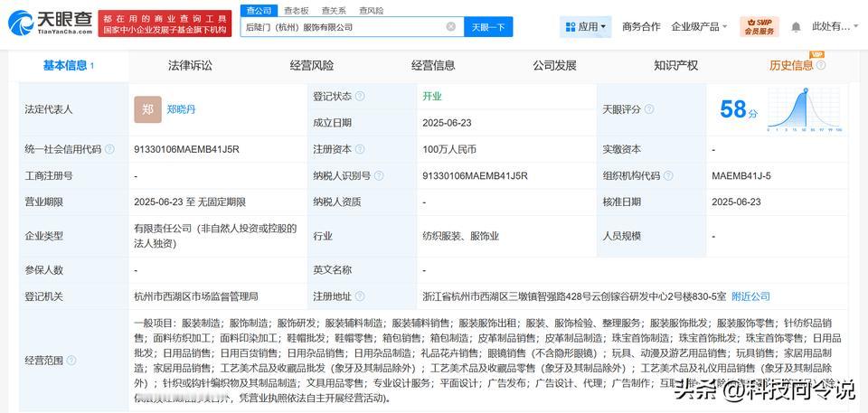This screenshot has width=868, height=413.
Task: Click the 58分 Tianyan score value
Action: pyautogui.click(x=739, y=109)
